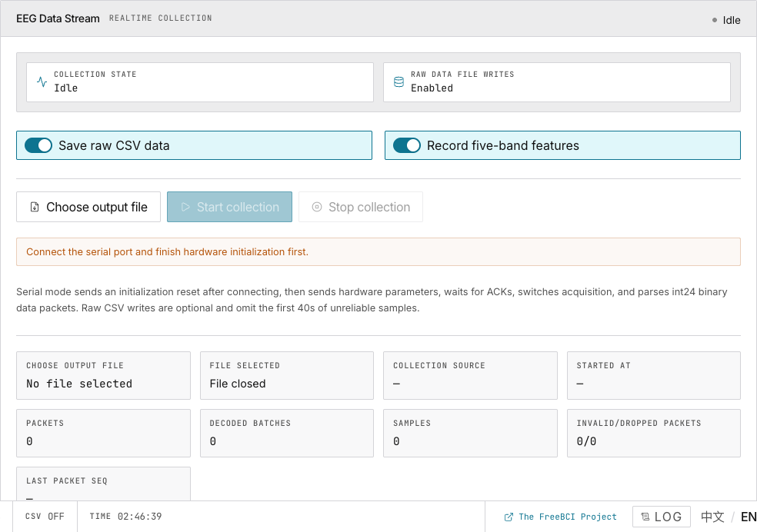
Task: Click the Last Packet Seq card
Action: coord(103,484)
